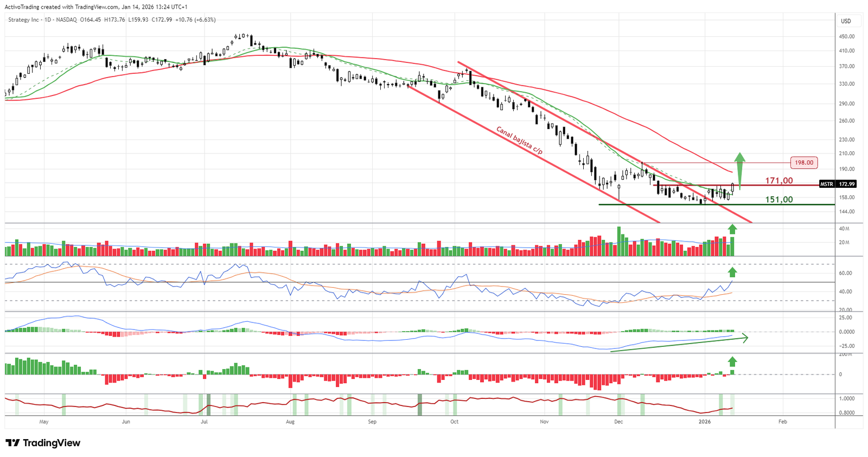Screen dimensions: 868x457
Task: Click the green arrow above the bottom histogram
Action: pyautogui.click(x=732, y=361)
